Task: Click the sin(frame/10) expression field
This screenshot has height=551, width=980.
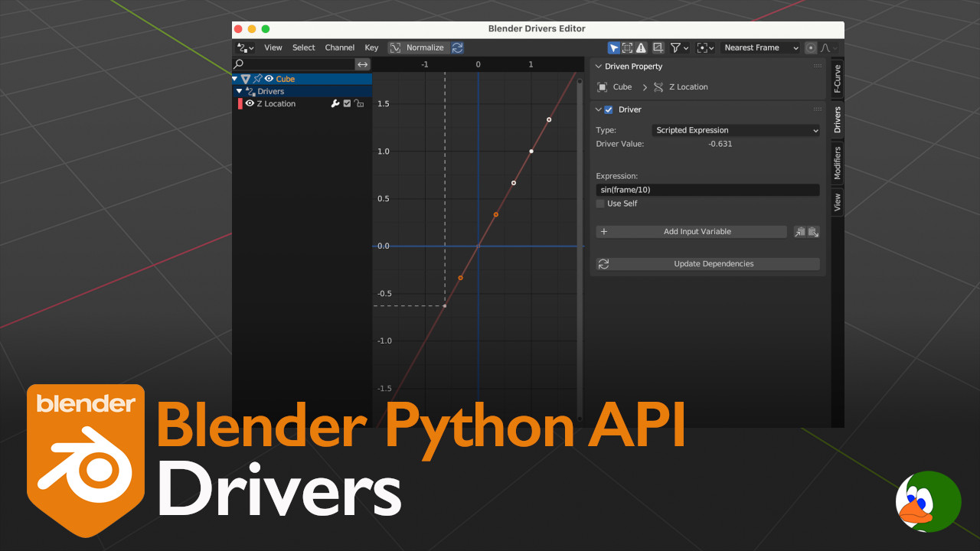Action: [x=707, y=190]
